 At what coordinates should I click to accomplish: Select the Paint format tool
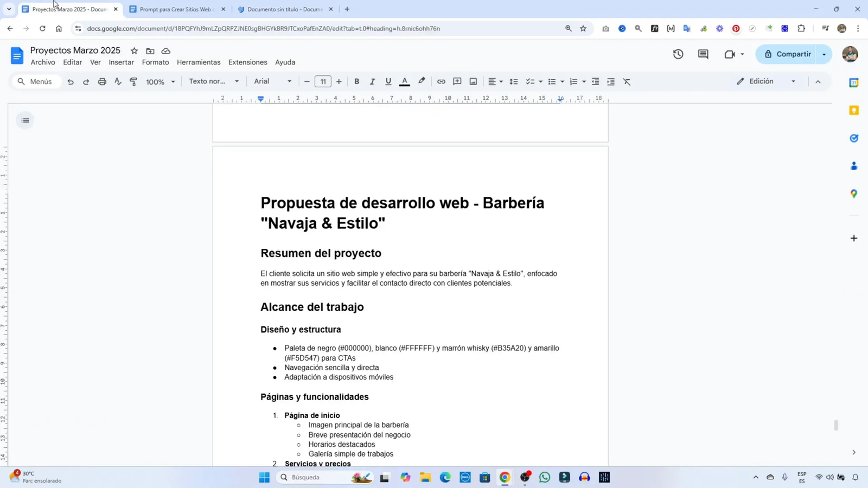click(x=133, y=81)
